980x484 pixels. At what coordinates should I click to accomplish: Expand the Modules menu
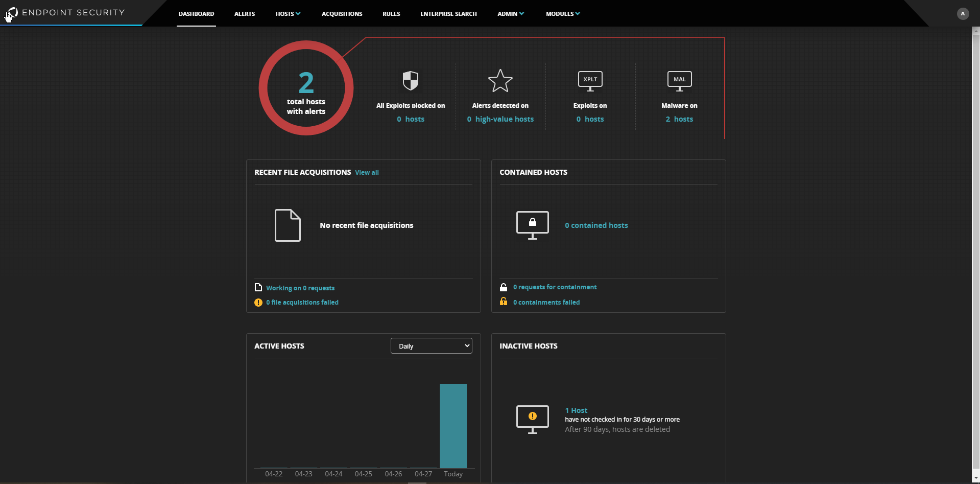point(562,14)
